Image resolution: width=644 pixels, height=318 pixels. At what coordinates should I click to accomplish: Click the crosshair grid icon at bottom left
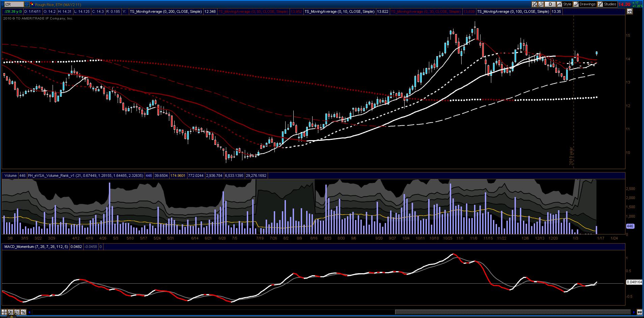[5, 312]
